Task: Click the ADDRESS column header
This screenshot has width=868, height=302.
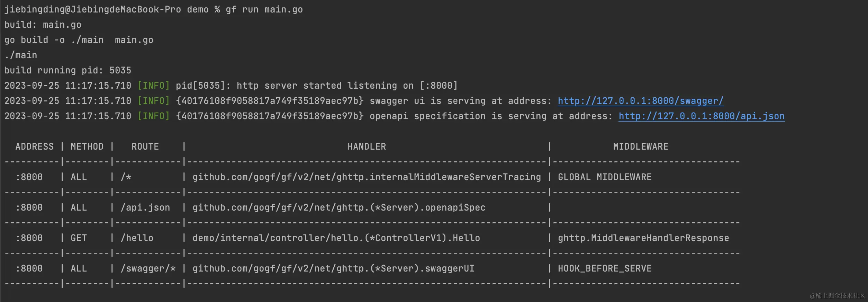Action: 35,146
